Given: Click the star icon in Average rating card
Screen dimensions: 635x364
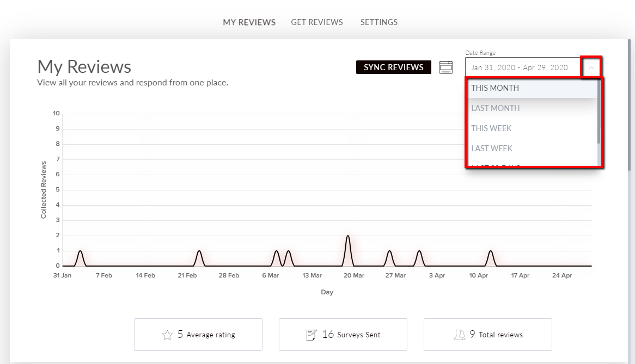Looking at the screenshot, I should tap(167, 335).
